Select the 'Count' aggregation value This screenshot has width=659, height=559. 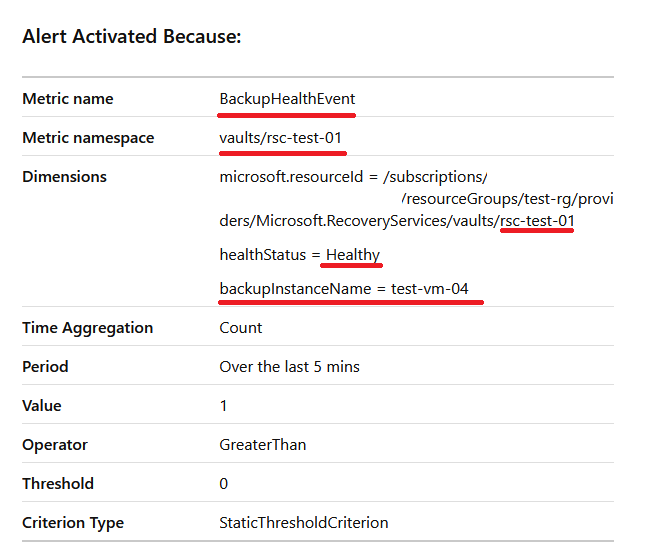click(x=240, y=328)
